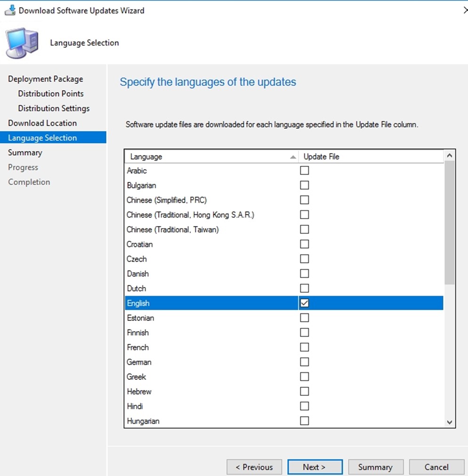Check the Hindi checkbox

[x=304, y=406]
